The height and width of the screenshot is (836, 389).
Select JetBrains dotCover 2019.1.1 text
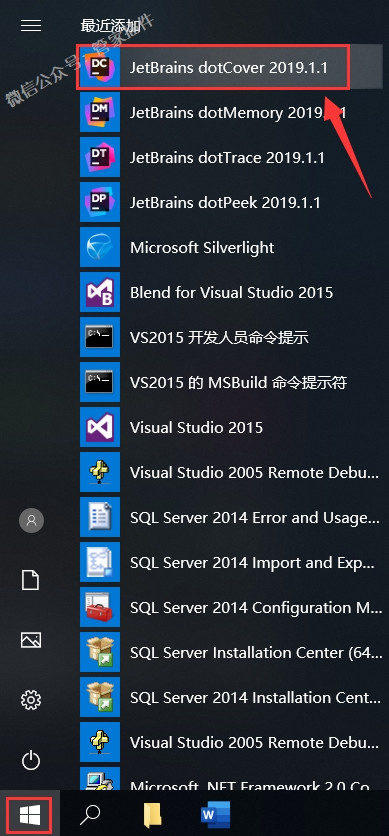[229, 67]
